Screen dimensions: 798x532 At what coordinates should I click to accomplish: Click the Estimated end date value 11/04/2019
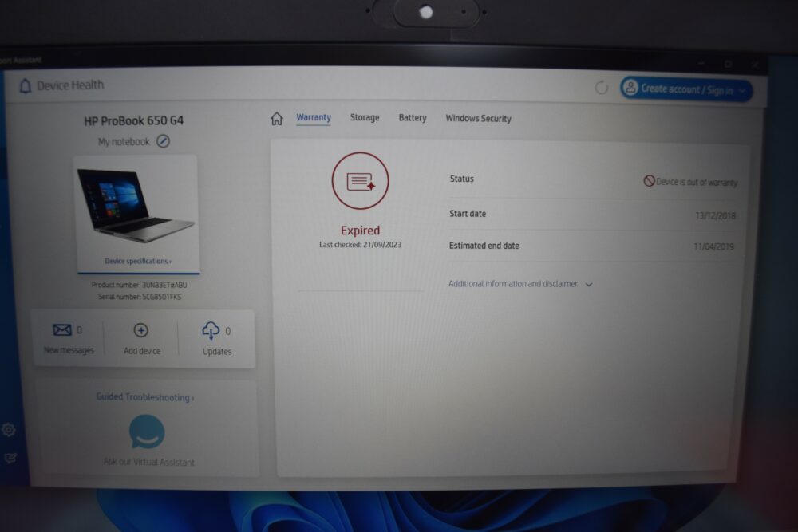pos(713,246)
